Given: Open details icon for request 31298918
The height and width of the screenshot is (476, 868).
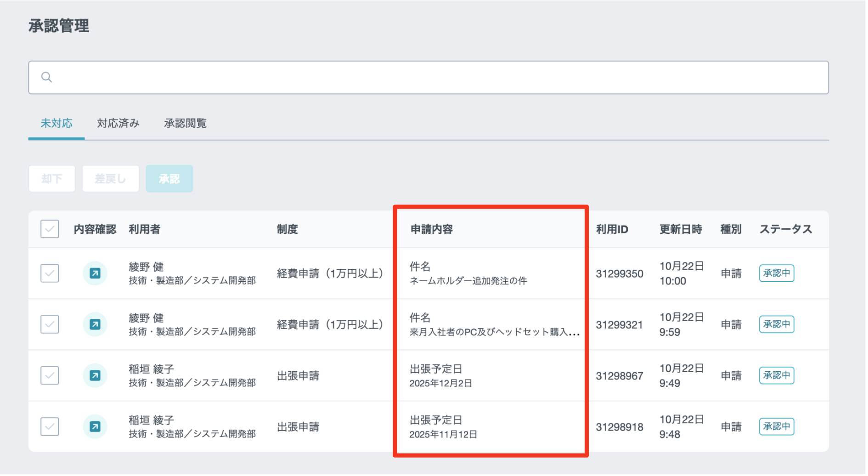Looking at the screenshot, I should 95,427.
